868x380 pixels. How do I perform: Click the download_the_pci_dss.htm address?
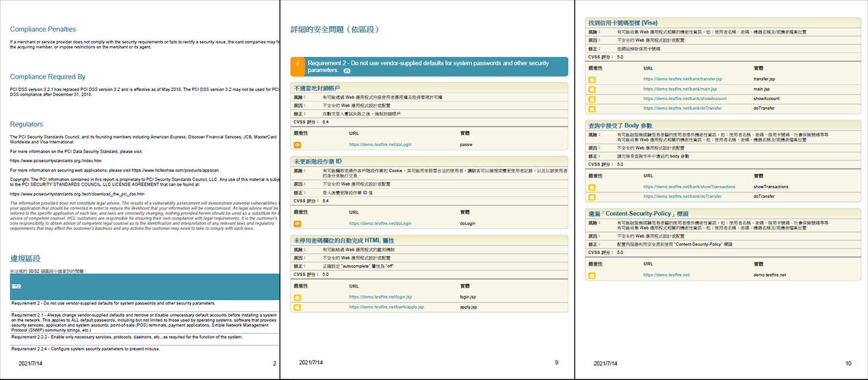click(x=77, y=194)
